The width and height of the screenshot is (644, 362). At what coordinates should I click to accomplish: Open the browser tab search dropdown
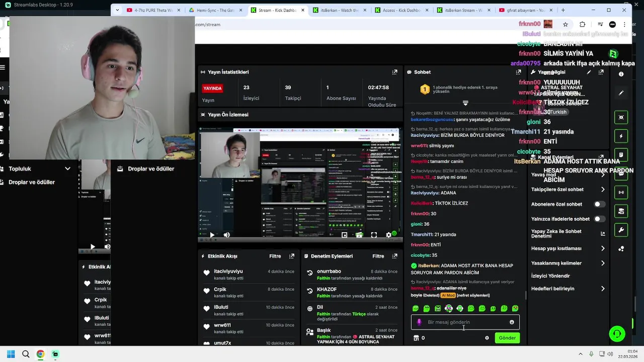117,10
